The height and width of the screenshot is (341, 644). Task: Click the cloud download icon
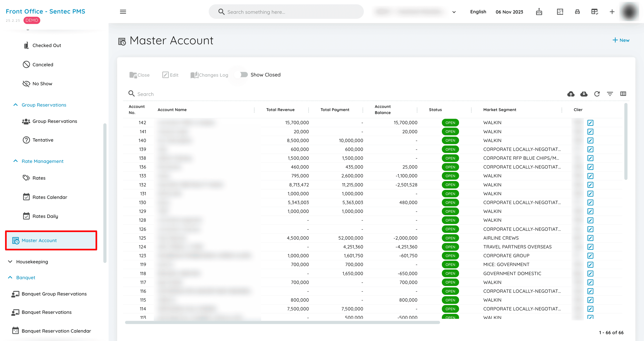584,94
